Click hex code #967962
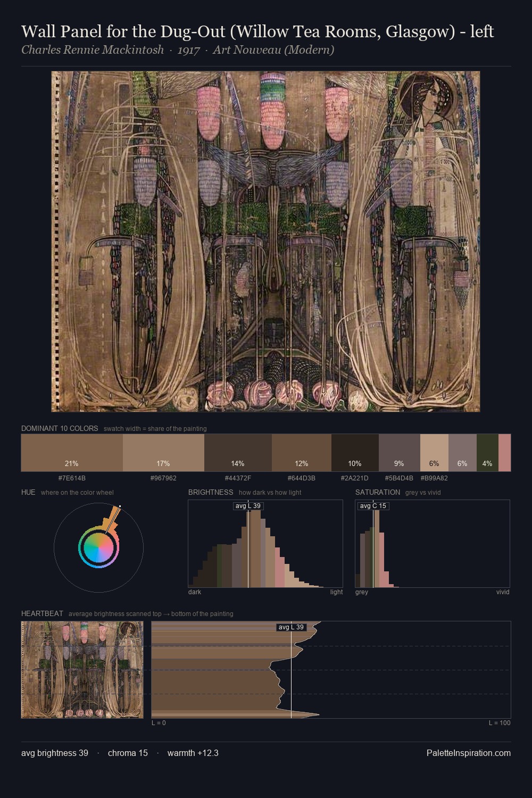 click(163, 478)
